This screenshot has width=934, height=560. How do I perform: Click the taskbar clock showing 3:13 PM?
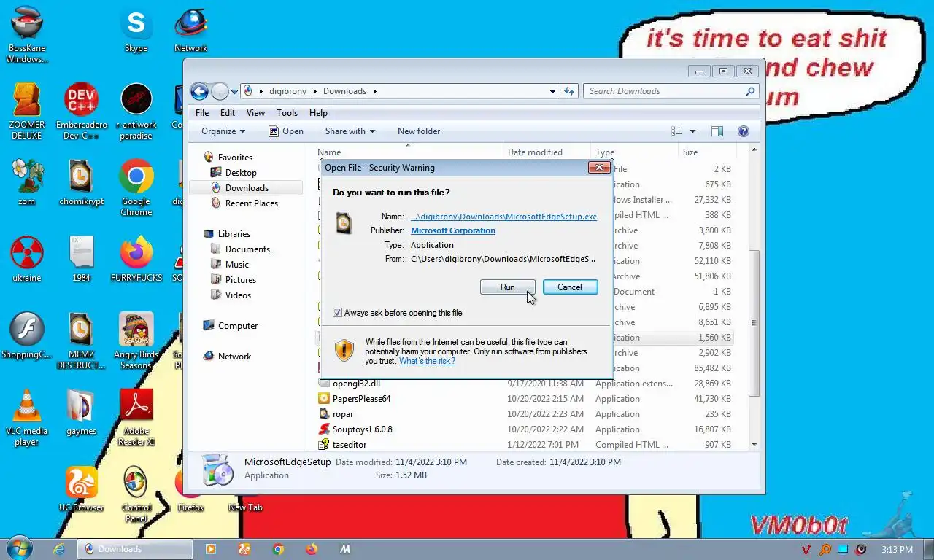click(x=897, y=549)
